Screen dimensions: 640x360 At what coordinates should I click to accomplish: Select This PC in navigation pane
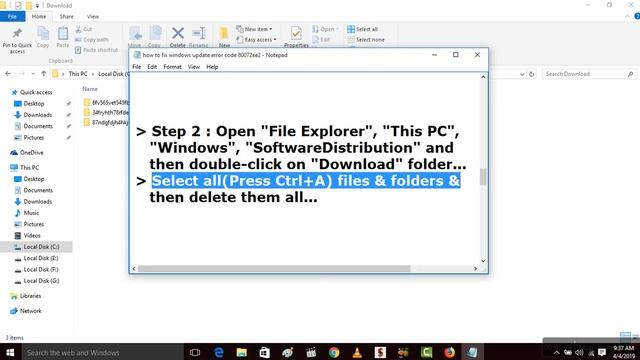(x=29, y=168)
